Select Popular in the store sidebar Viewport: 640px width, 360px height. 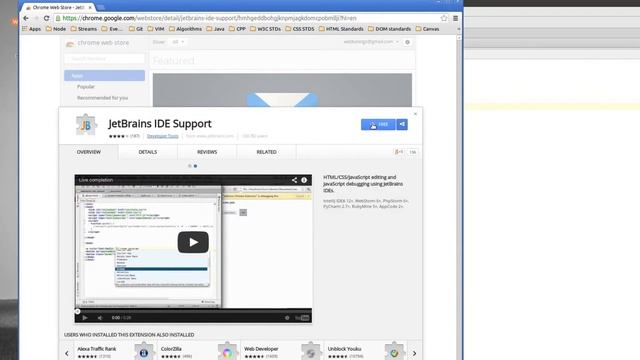86,87
